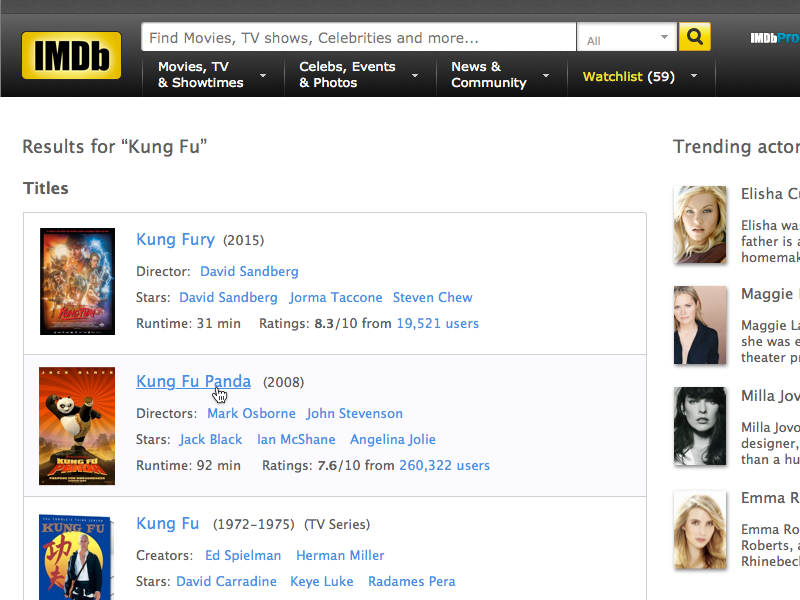This screenshot has height=600, width=800.
Task: Click the IMDb logo
Action: point(71,56)
